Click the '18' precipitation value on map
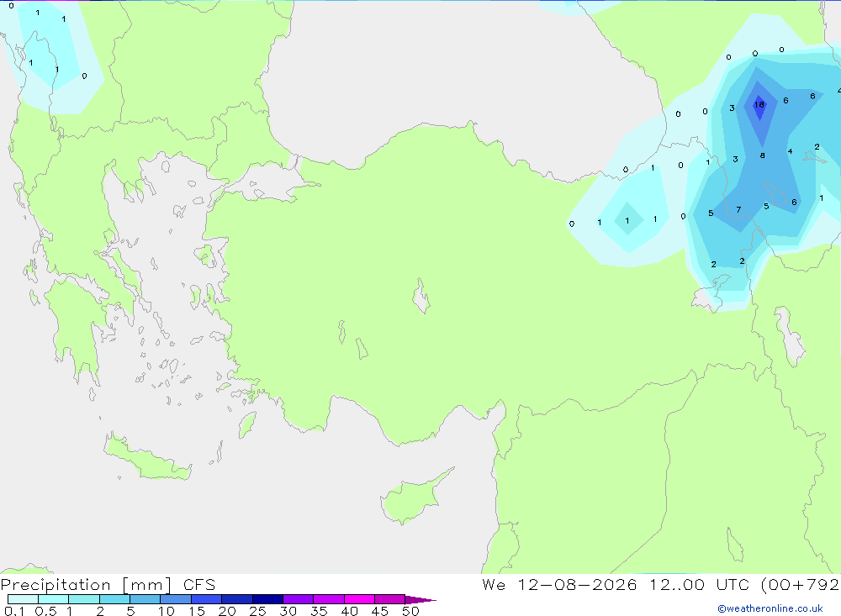Viewport: 841px width, 616px height. click(x=759, y=104)
